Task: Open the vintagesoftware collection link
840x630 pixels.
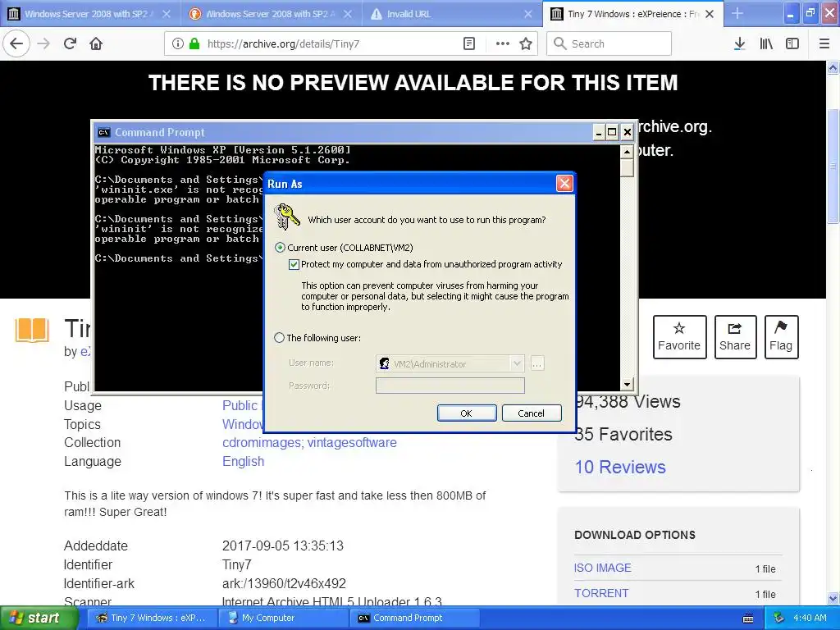Action: (x=352, y=442)
